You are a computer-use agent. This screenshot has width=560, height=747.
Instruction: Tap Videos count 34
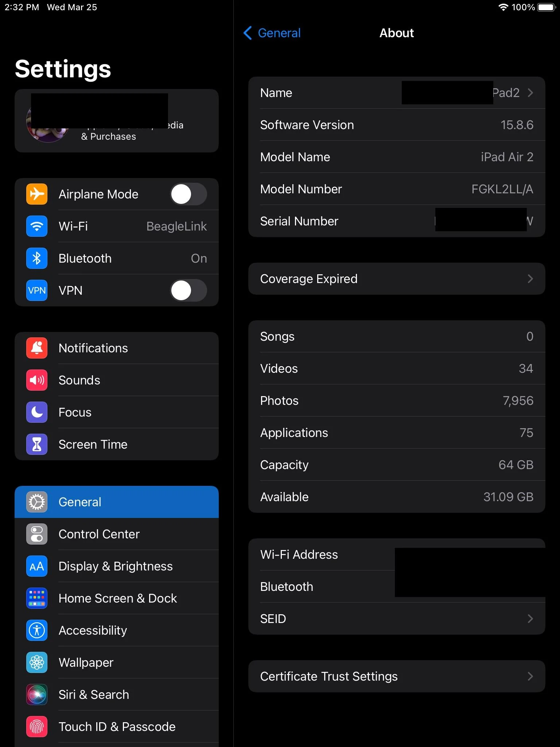pos(526,368)
